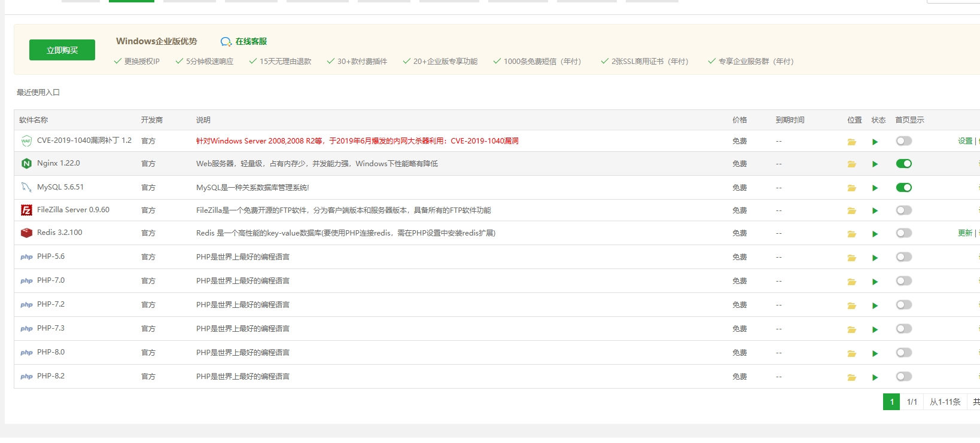
Task: Open folder location for PHP-7.3
Action: pos(851,329)
